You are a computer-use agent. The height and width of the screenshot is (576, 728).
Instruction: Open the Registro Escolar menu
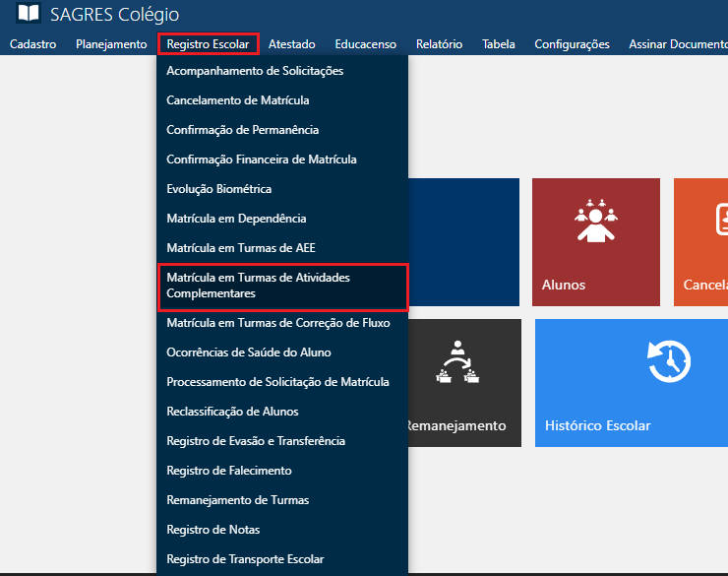click(x=208, y=44)
